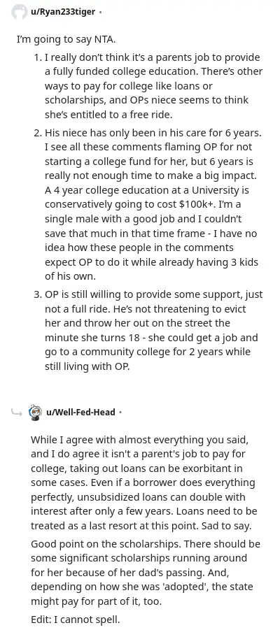The image size is (280, 644).
Task: Open the u/Well-Fed-Head profile link
Action: 80,412
